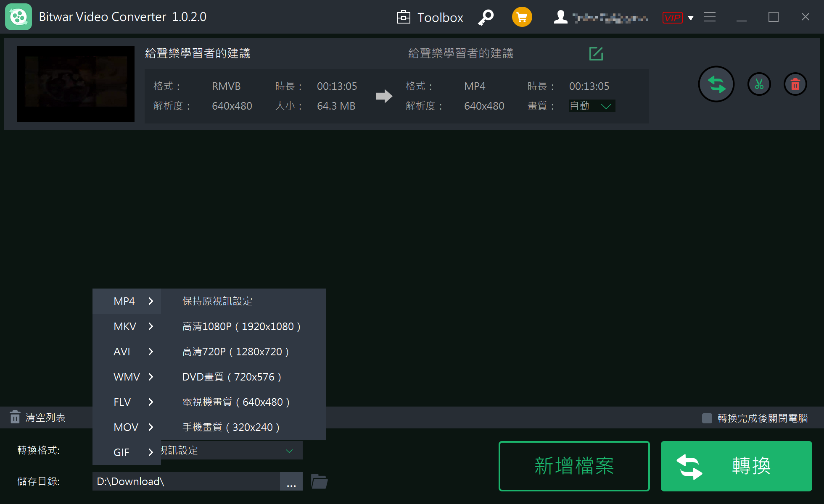
Task: Choose 高清720P (1280x720) preset
Action: [243, 352]
